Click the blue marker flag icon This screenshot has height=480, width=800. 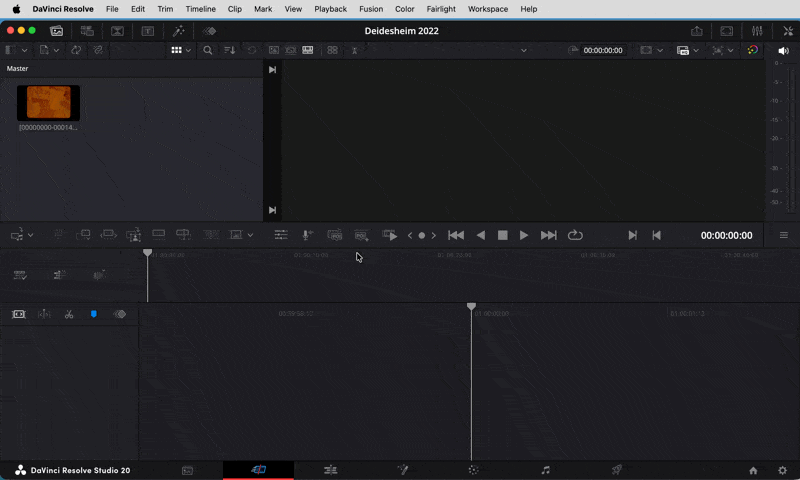pyautogui.click(x=93, y=314)
